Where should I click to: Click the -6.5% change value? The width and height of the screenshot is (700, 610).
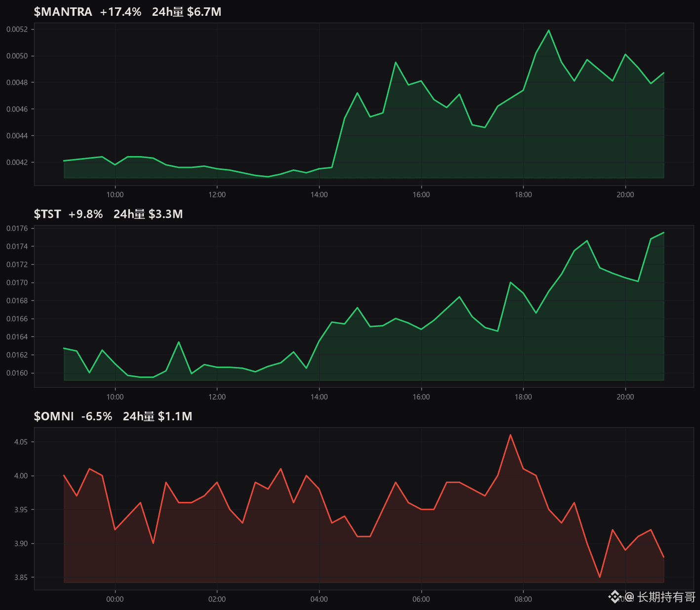(x=97, y=416)
